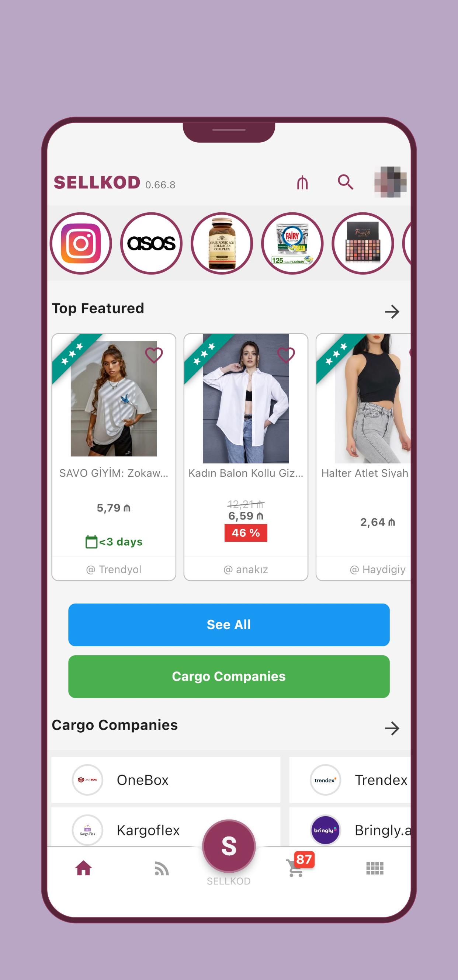
Task: Open the Fairy Platinum story thumbnail
Action: pyautogui.click(x=292, y=243)
